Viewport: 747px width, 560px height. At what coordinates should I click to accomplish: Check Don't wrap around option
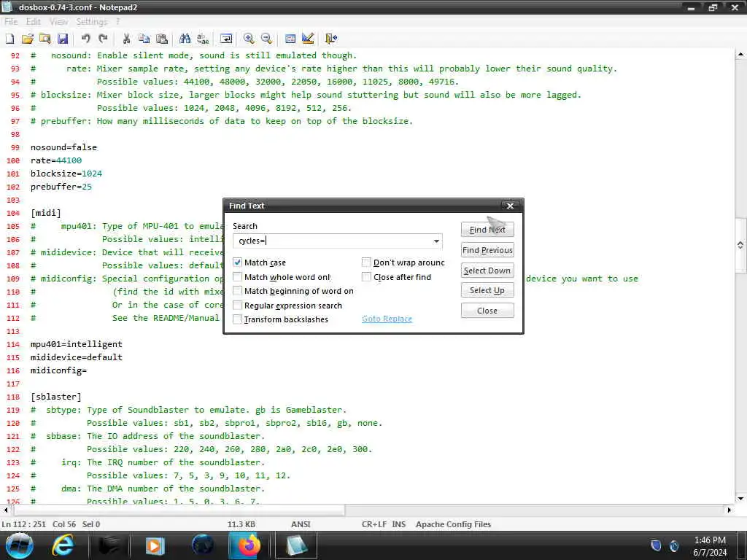coord(366,262)
